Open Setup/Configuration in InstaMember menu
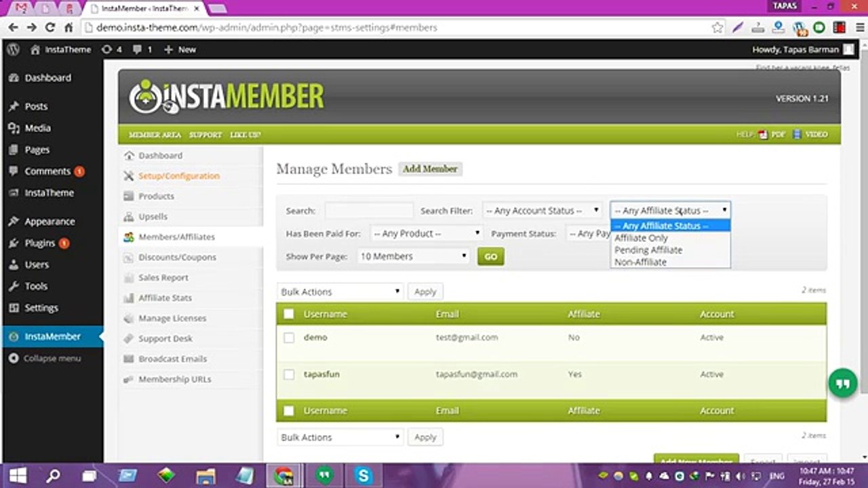Screen dimensions: 868x488 coord(179,176)
